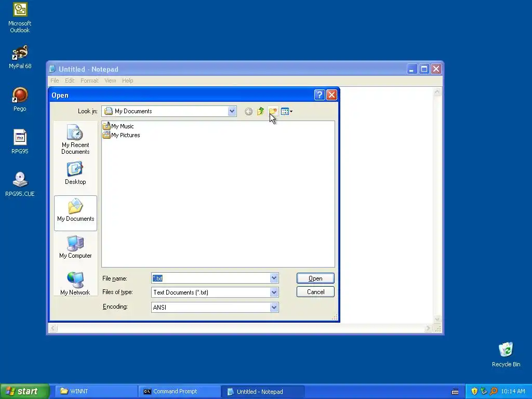Select the RPG95 desktop file
This screenshot has height=399, width=532.
point(20,142)
